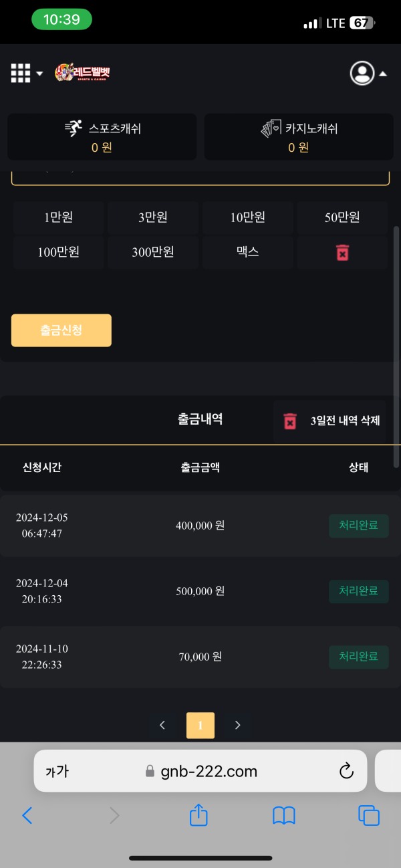Screen dimensions: 401x868
Task: Tap the 레드벨벳 site logo
Action: (x=82, y=73)
